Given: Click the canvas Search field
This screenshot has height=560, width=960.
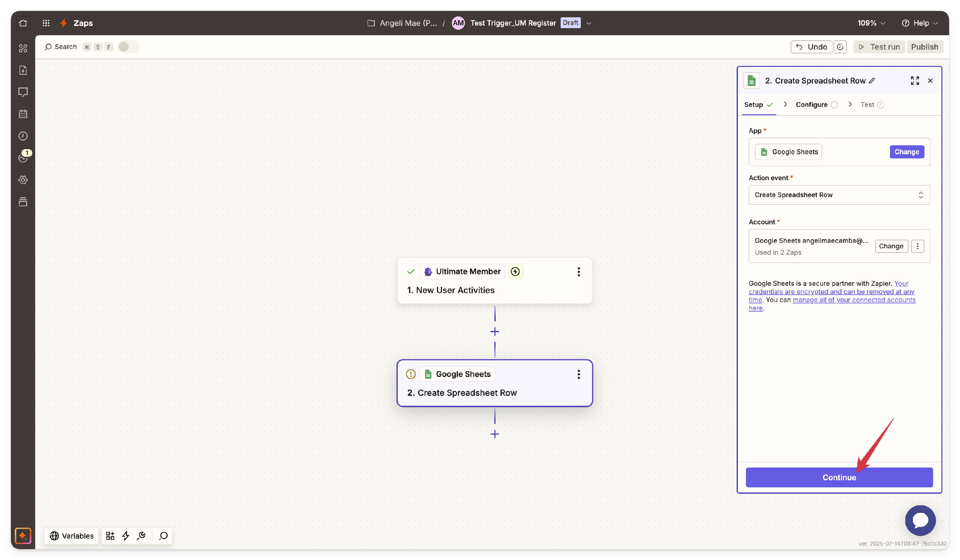Looking at the screenshot, I should point(60,47).
